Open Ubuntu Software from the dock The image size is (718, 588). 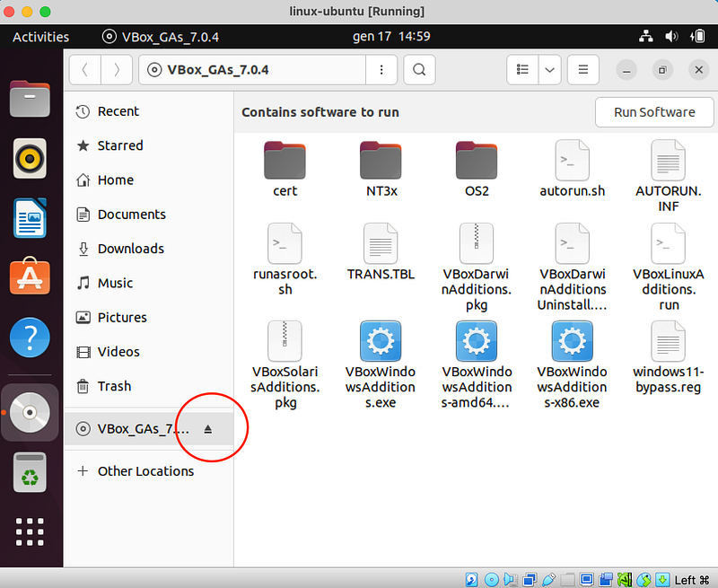[x=30, y=276]
